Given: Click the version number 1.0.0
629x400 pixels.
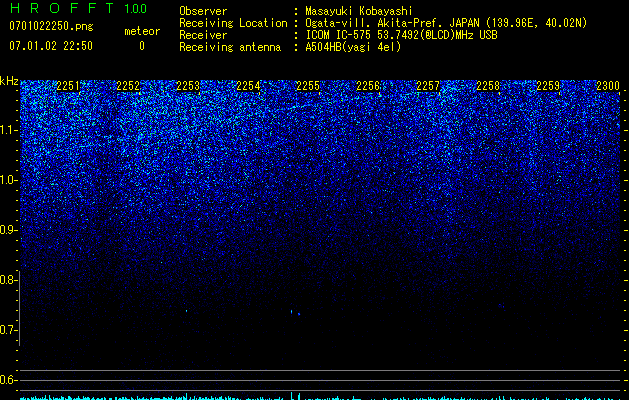Looking at the screenshot, I should pyautogui.click(x=136, y=8).
